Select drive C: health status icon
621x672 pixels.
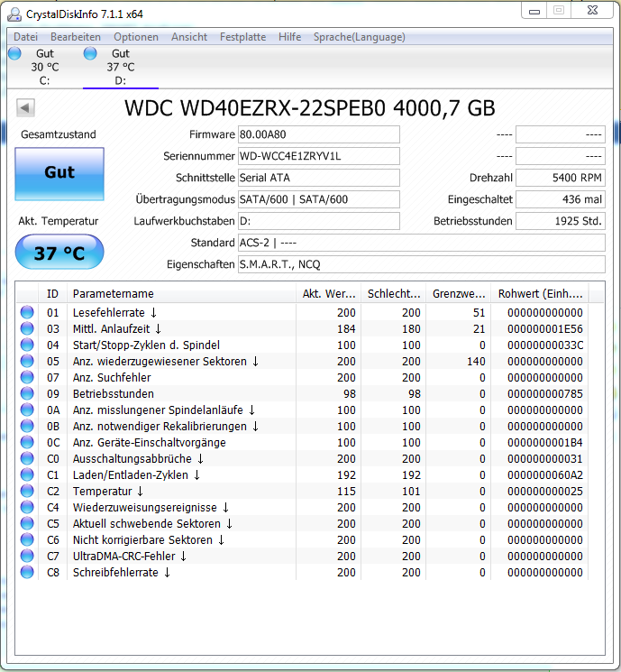click(14, 53)
